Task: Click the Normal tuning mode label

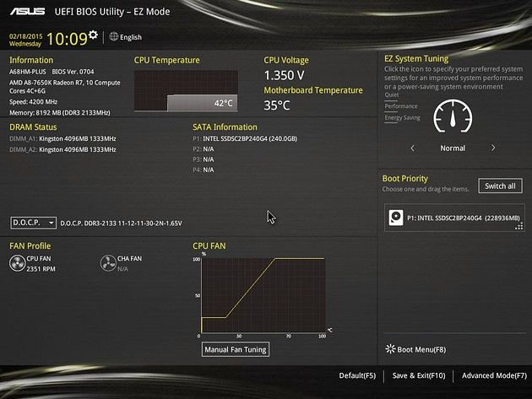Action: [453, 148]
